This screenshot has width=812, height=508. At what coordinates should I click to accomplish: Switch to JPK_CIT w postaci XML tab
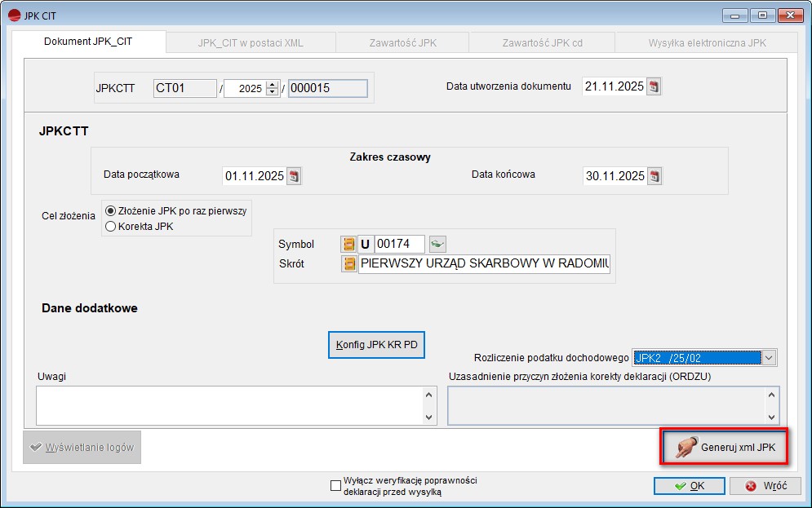tap(251, 42)
